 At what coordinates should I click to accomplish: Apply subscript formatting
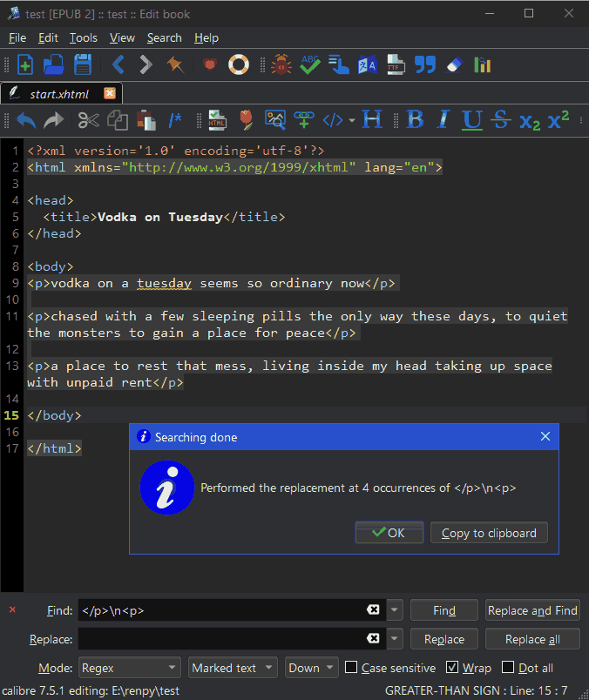[530, 121]
